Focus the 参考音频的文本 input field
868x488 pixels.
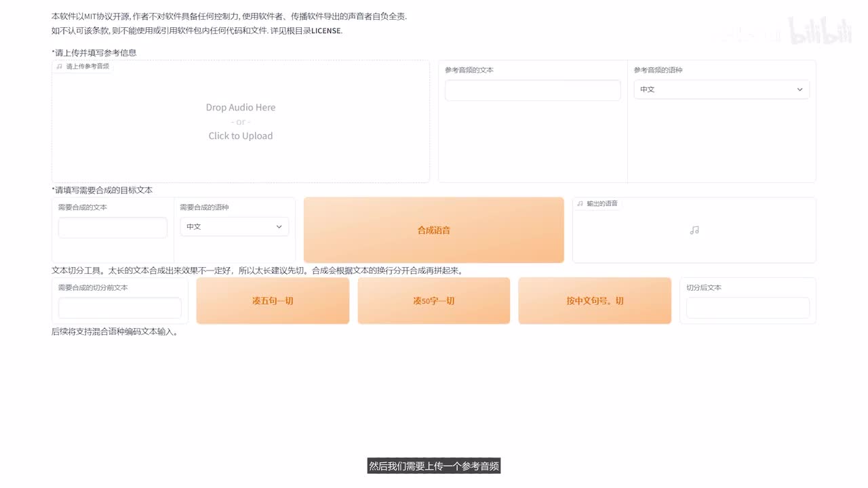point(532,91)
